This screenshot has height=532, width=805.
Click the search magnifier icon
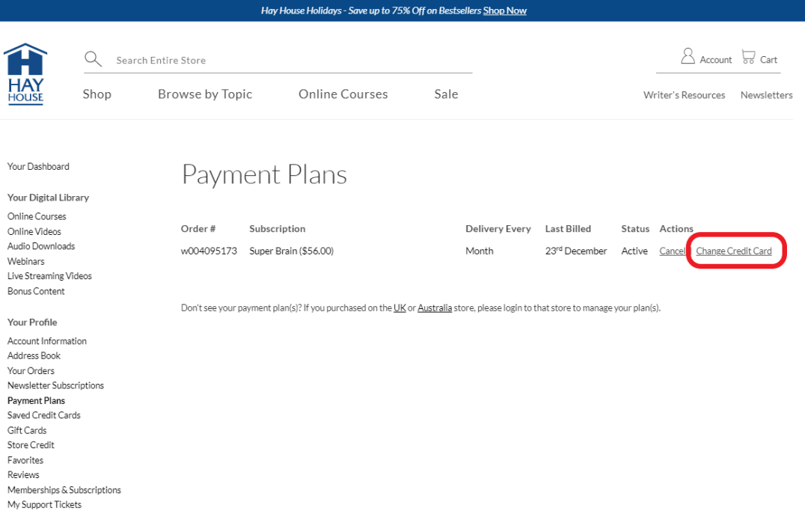coord(93,59)
